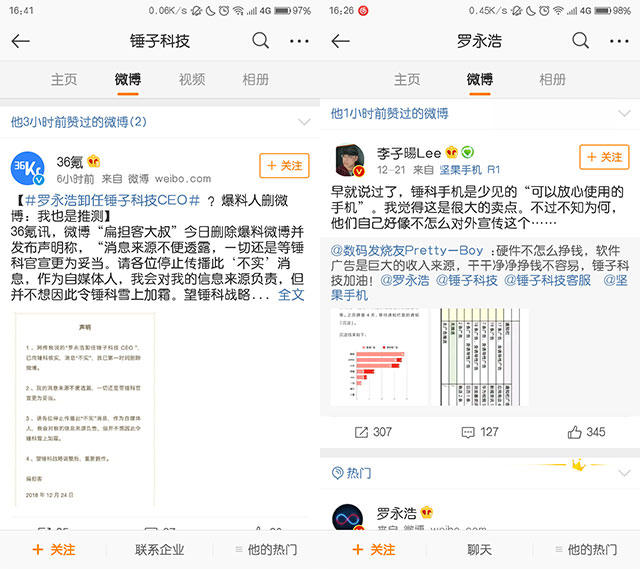This screenshot has width=640, height=569.
Task: Tap repost icon with 307 count
Action: pos(361,432)
